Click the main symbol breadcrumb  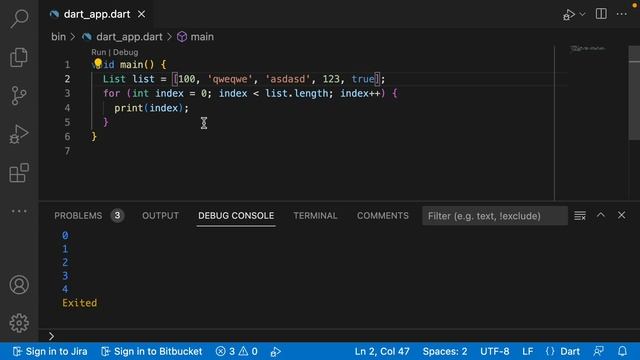coord(196,37)
